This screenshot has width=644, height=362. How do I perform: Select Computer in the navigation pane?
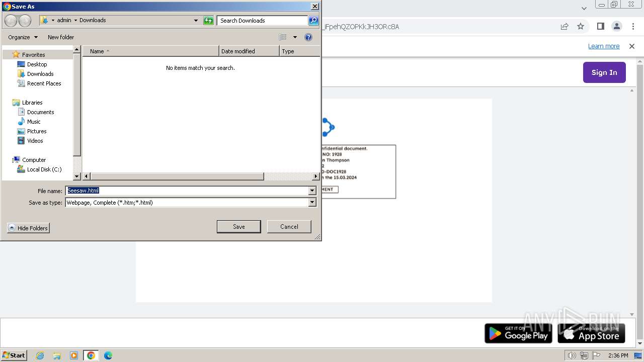click(x=34, y=160)
